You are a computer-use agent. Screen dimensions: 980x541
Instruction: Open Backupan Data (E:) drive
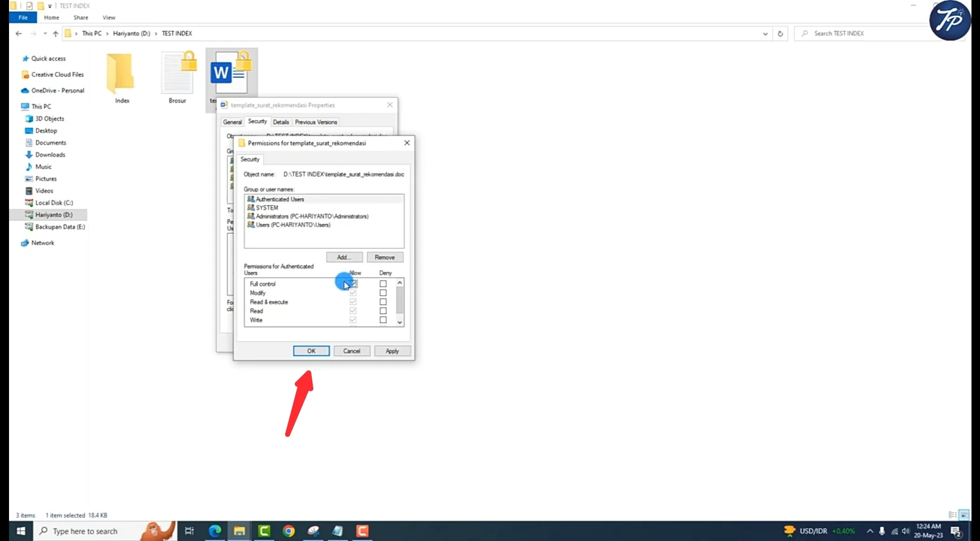(x=60, y=227)
